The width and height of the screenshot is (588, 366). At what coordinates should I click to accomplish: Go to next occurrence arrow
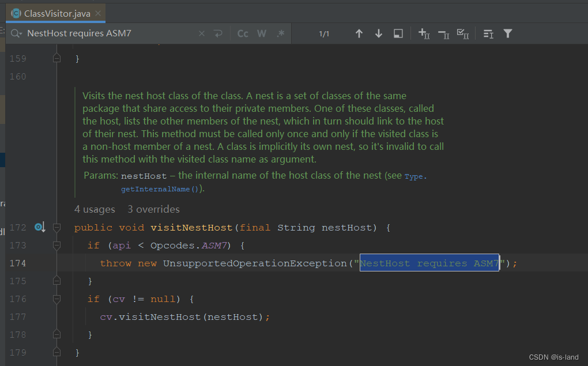point(379,33)
